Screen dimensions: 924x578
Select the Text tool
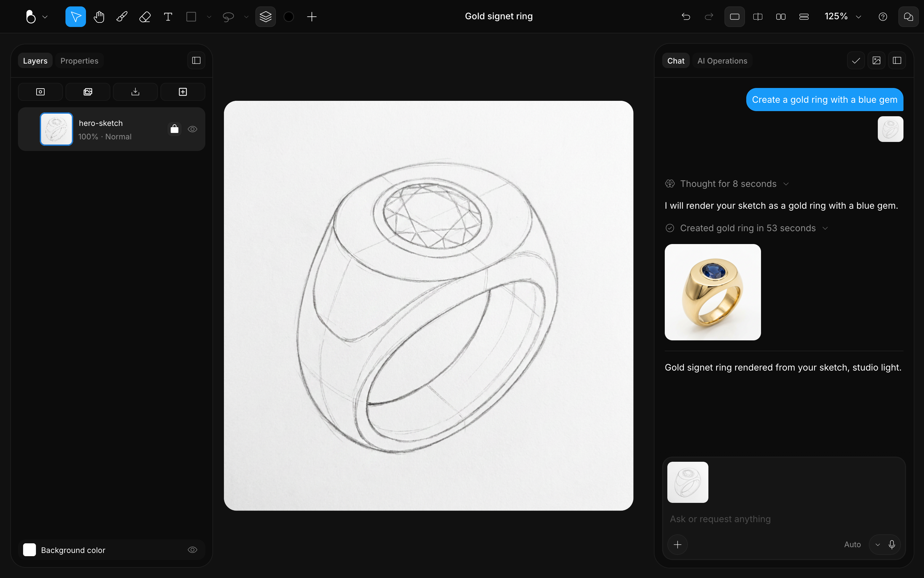168,17
